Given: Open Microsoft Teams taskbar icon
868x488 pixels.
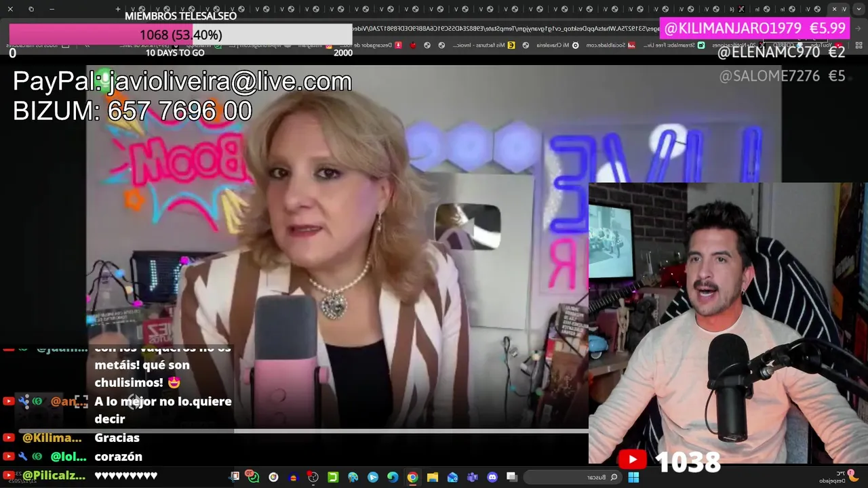Looking at the screenshot, I should click(472, 477).
